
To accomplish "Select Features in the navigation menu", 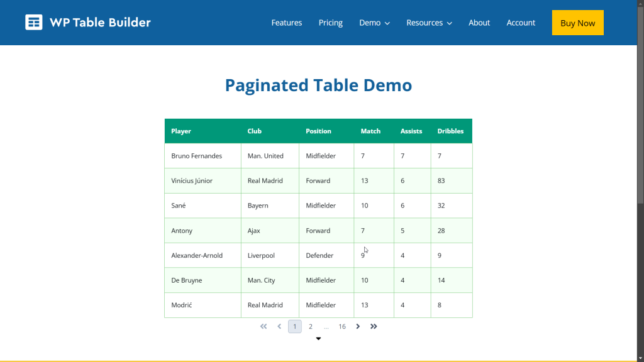I will 287,23.
